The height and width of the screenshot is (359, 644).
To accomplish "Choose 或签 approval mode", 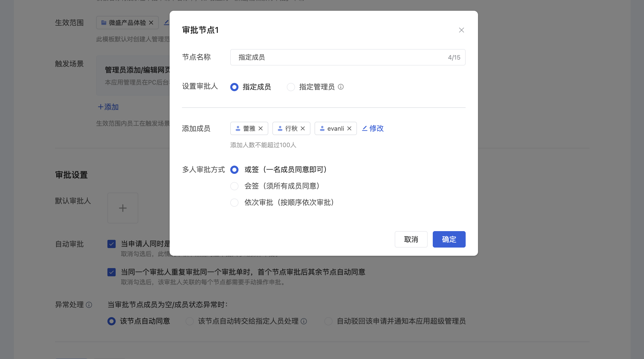I will [x=234, y=170].
